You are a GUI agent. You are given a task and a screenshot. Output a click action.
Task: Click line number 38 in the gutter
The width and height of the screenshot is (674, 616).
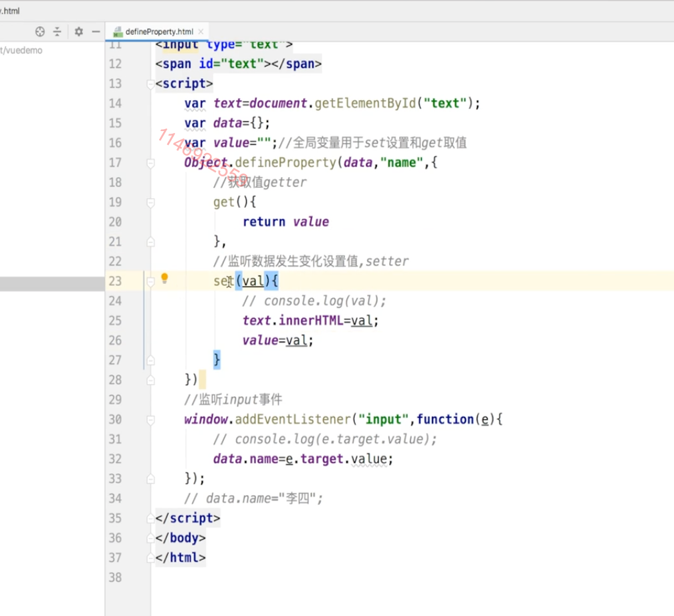(115, 578)
